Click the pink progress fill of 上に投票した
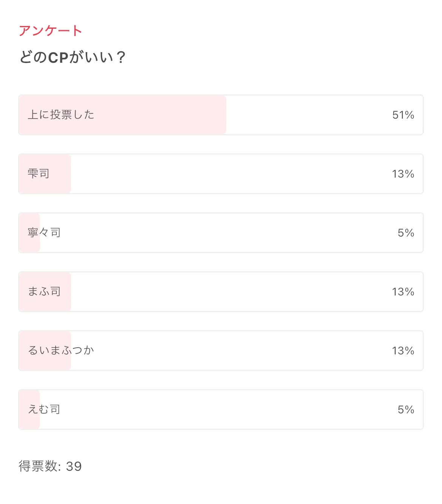442x504 pixels. click(x=159, y=115)
